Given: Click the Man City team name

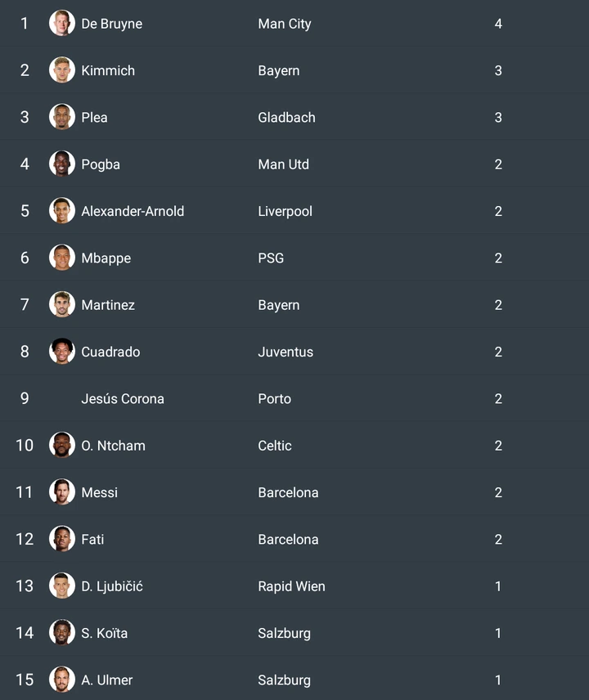Looking at the screenshot, I should click(285, 24).
